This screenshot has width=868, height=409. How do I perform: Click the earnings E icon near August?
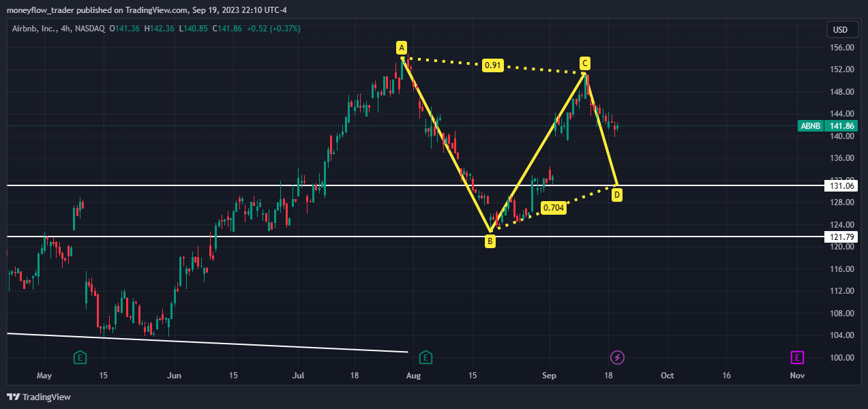[425, 357]
